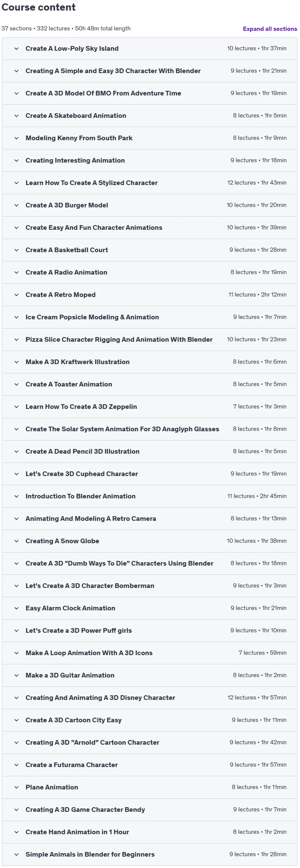Expand Create a Futurama Character section
This screenshot has width=300, height=868.
click(x=150, y=765)
